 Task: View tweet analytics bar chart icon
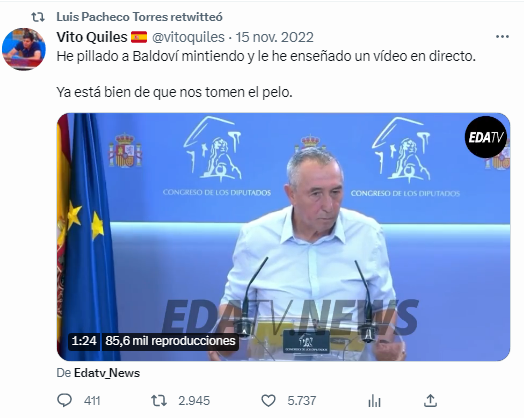374,400
